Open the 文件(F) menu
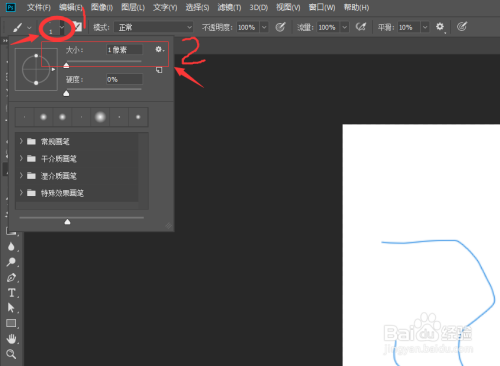Viewport: 500px width, 366px height. (x=39, y=7)
